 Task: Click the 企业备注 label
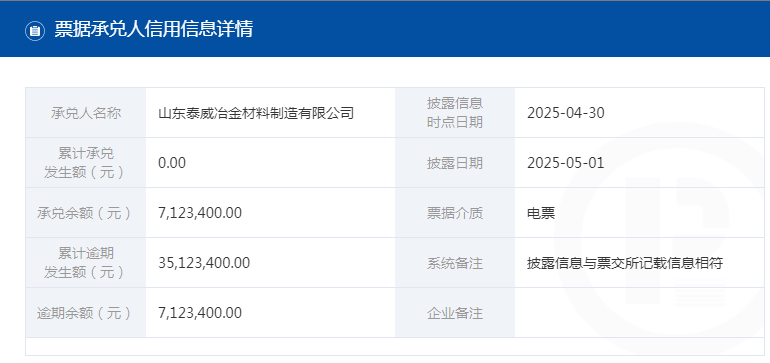click(x=455, y=313)
